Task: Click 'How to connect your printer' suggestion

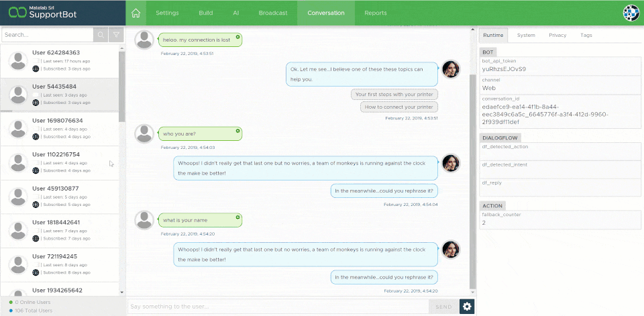Action: [x=399, y=107]
